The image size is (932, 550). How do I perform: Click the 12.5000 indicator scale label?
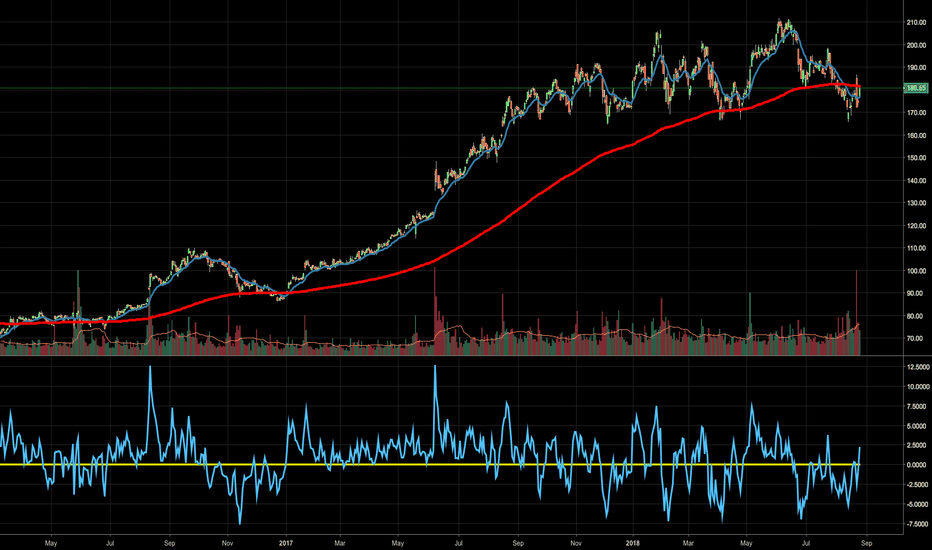coord(916,367)
